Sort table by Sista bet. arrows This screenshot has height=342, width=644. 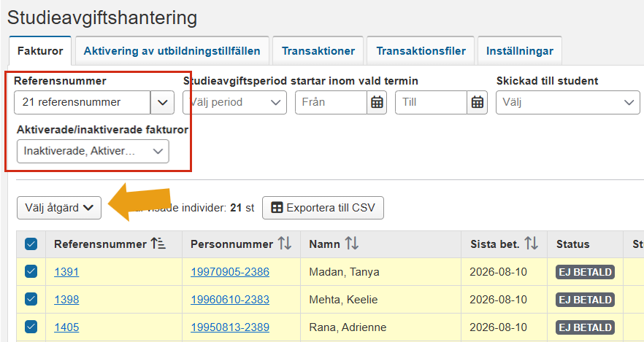point(531,244)
